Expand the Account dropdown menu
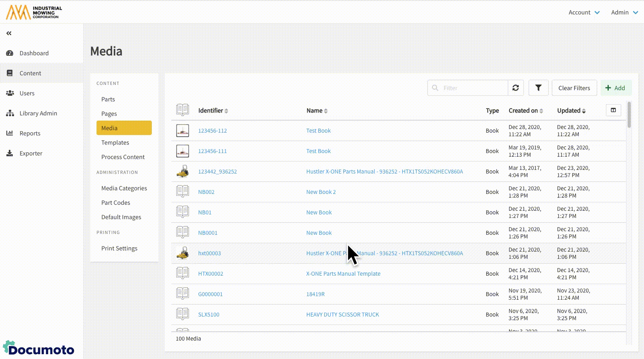644x359 pixels. click(x=584, y=12)
